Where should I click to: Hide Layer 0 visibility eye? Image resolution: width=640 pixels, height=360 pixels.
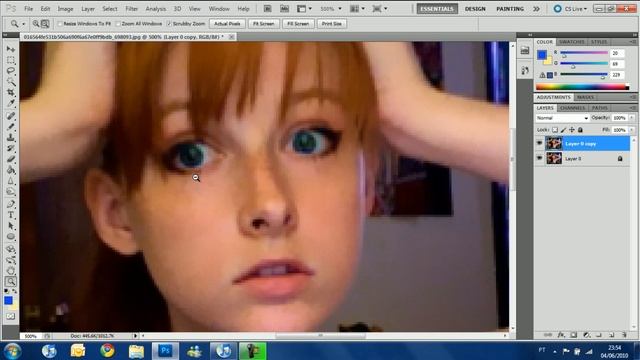click(x=539, y=158)
